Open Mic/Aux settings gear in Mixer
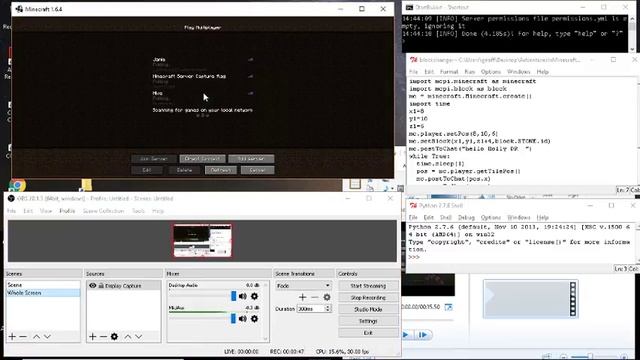The image size is (640, 360). (254, 318)
